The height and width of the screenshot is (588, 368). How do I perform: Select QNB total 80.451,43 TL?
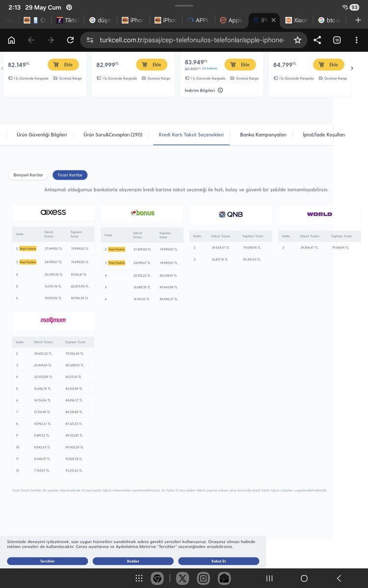tap(252, 259)
